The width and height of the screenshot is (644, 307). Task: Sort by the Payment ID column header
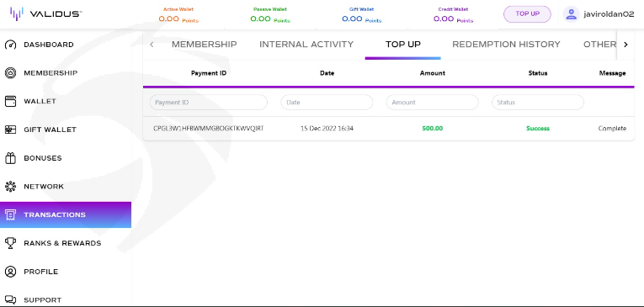coord(209,73)
